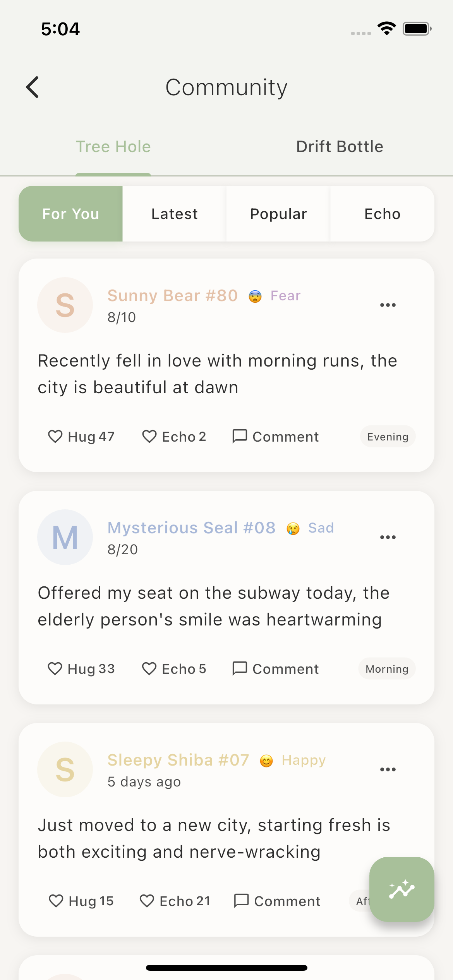Viewport: 453px width, 980px height.
Task: Open options menu on Mysterious Seal's post
Action: click(x=388, y=537)
